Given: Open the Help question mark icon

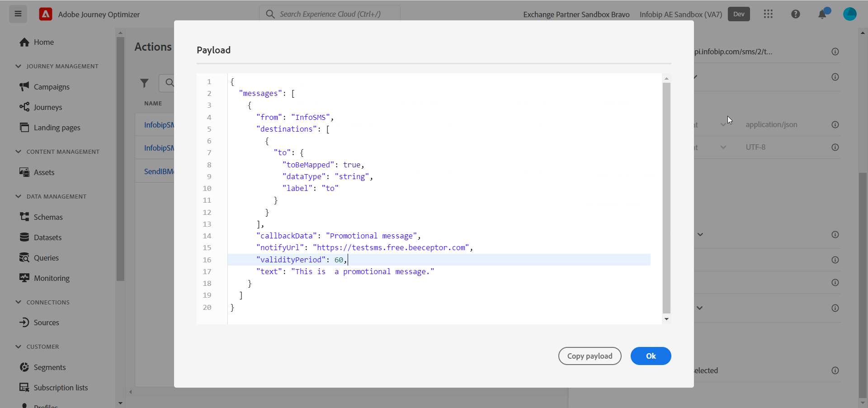Looking at the screenshot, I should [x=796, y=14].
